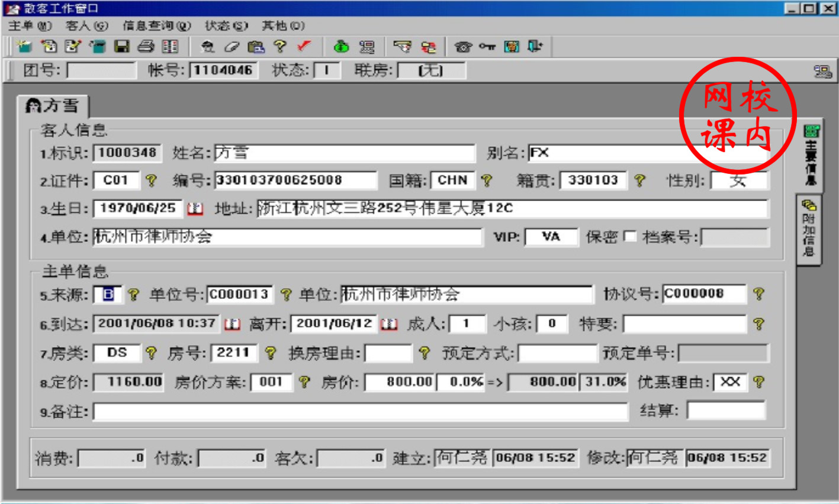This screenshot has height=504, width=839.
Task: Save using the floppy disk icon
Action: (x=121, y=46)
